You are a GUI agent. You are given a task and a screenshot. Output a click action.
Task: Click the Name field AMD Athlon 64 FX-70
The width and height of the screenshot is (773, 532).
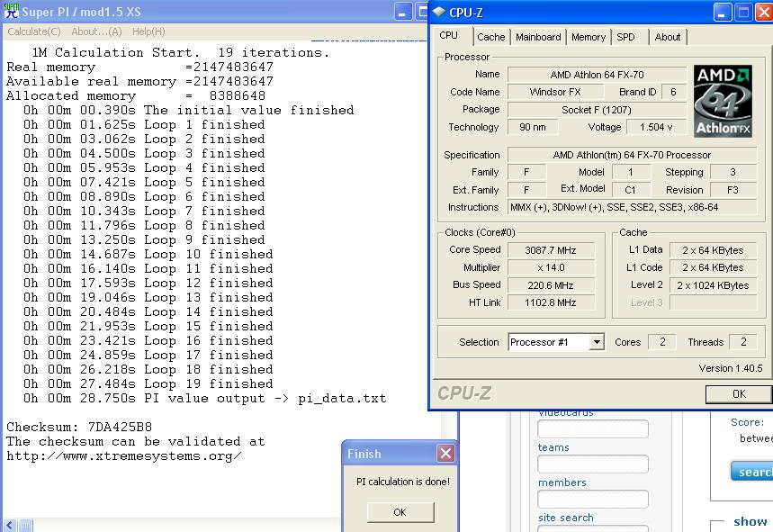coord(597,75)
